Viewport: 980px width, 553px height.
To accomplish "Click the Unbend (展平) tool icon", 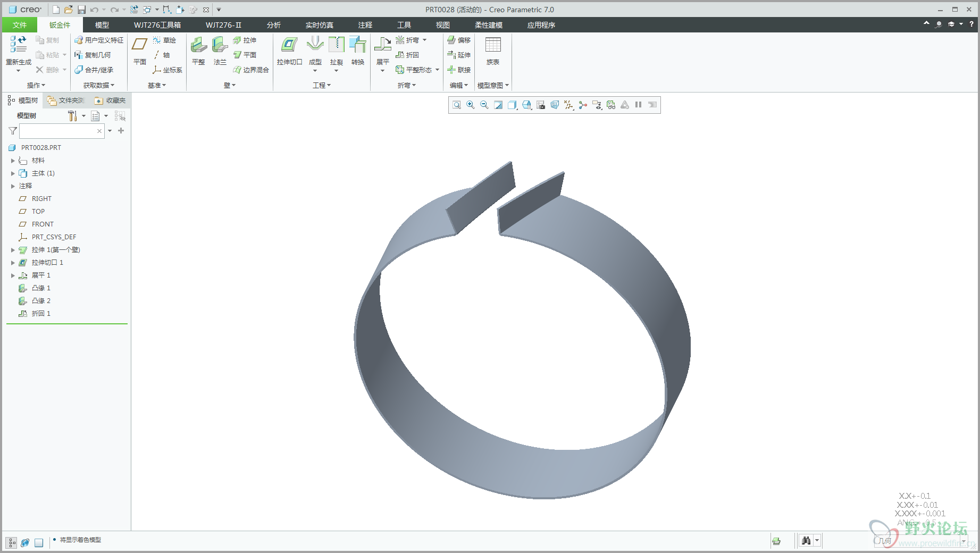I will (x=382, y=45).
